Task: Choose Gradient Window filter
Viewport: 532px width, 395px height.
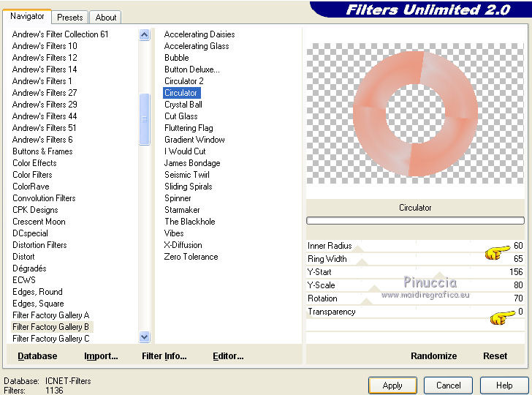Action: [194, 140]
